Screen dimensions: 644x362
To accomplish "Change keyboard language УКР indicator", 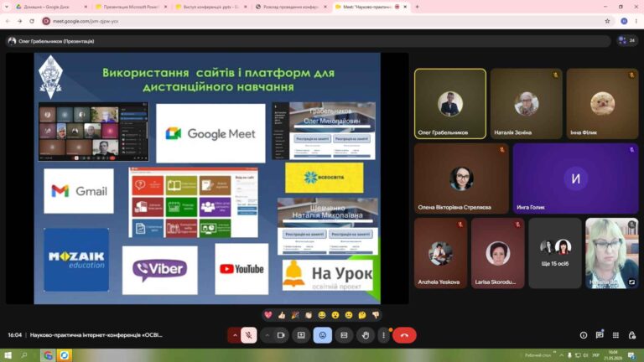I will (x=596, y=355).
